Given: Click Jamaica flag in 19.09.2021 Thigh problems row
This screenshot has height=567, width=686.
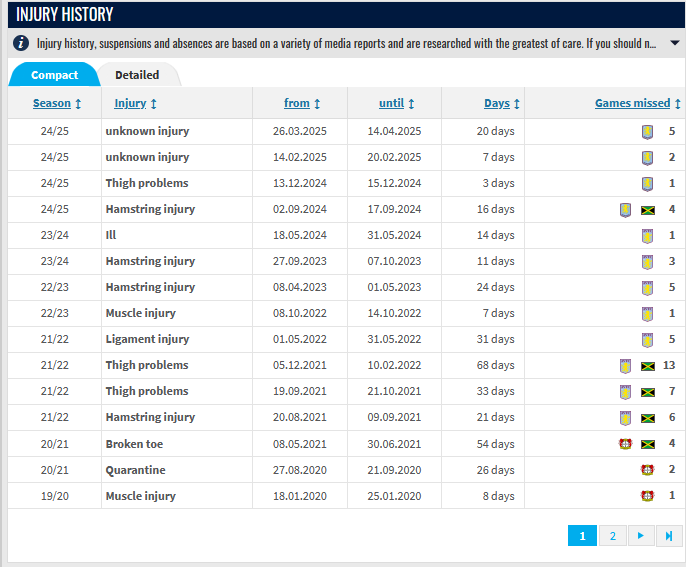Looking at the screenshot, I should click(x=648, y=392).
